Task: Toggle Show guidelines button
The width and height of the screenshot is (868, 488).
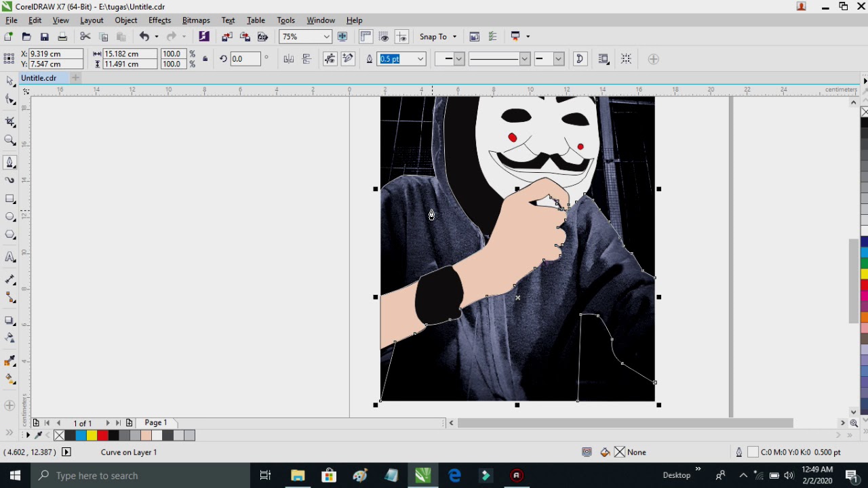Action: click(x=401, y=37)
